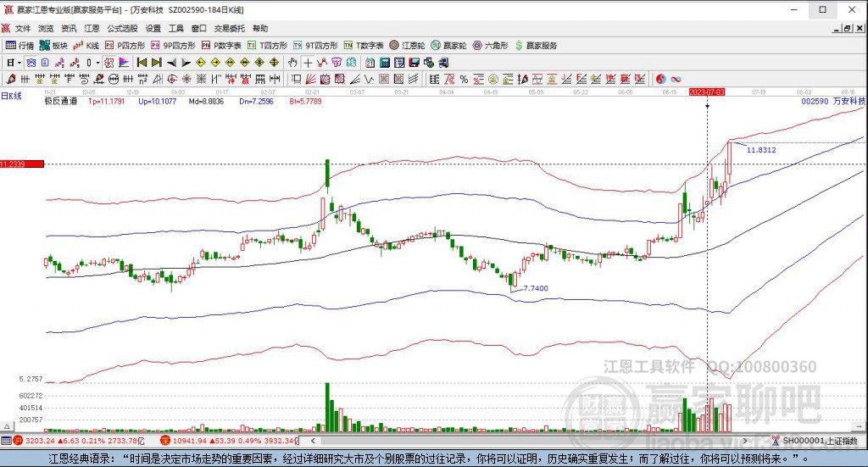The height and width of the screenshot is (467, 868).
Task: Click yellow diamond right-arrow icon
Action: (x=215, y=63)
